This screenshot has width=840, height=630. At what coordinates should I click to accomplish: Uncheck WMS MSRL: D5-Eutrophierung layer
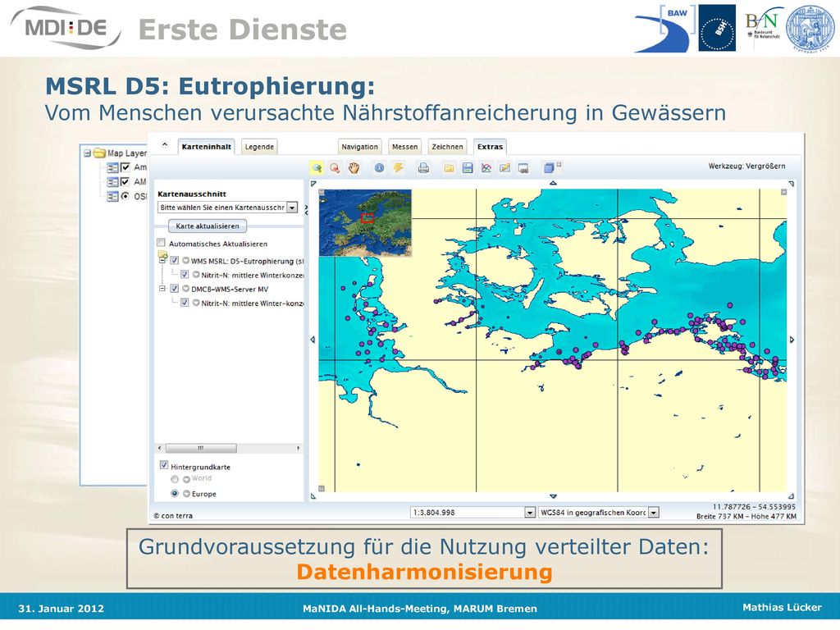click(x=175, y=260)
